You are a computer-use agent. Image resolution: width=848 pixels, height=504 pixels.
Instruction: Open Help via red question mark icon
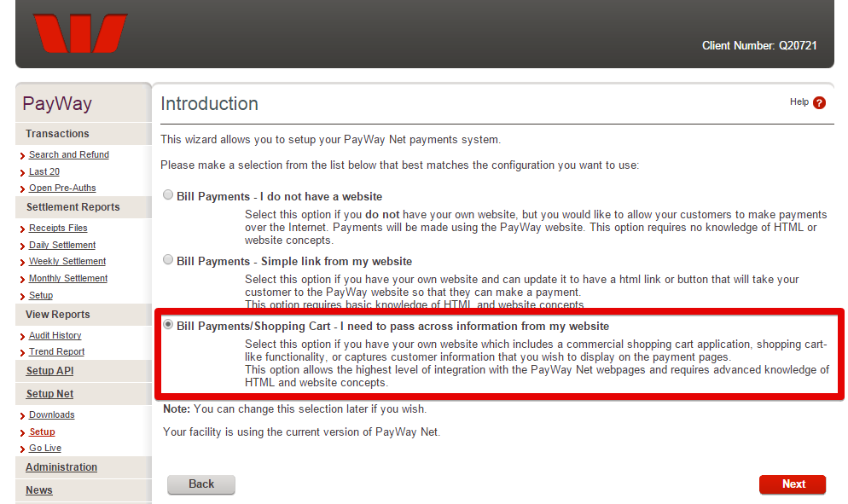coord(819,102)
